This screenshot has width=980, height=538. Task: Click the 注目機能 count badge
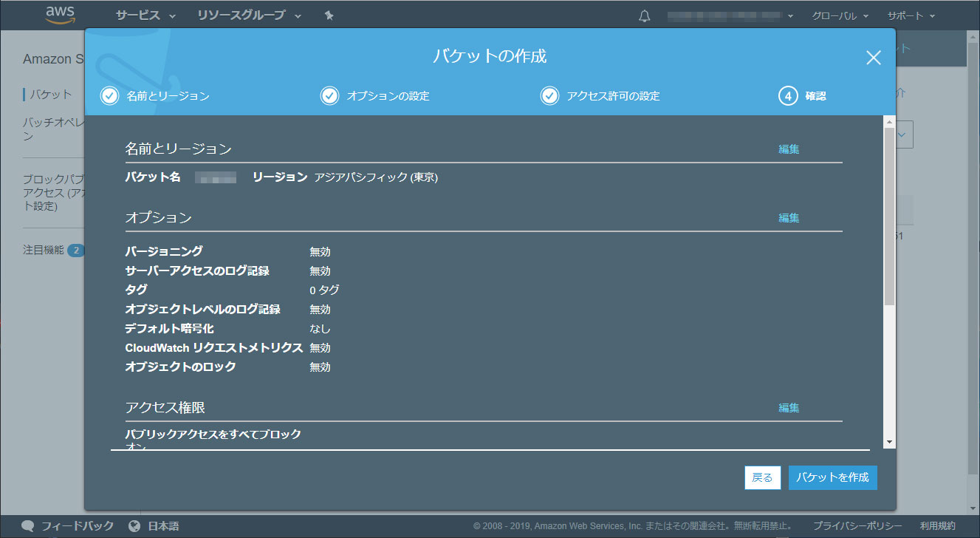pyautogui.click(x=76, y=251)
